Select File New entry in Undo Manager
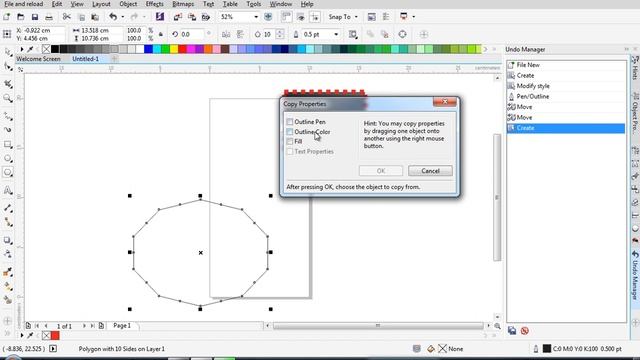This screenshot has width=640, height=360. [x=566, y=65]
